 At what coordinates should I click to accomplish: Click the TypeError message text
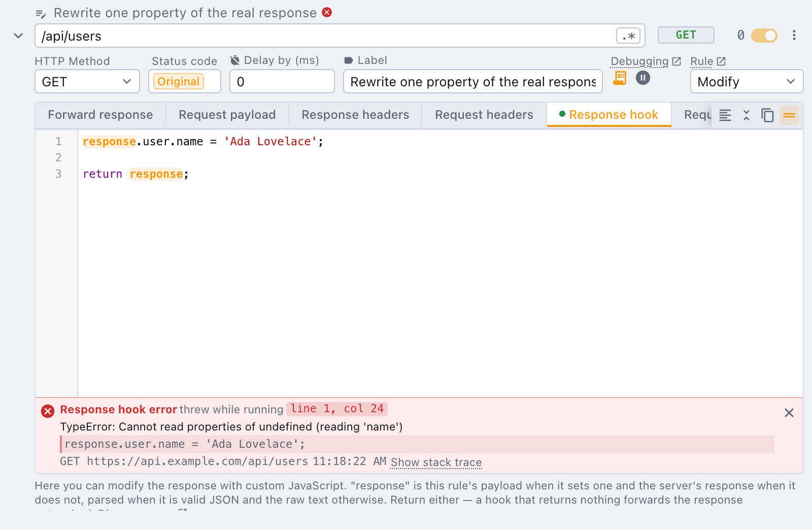pyautogui.click(x=231, y=427)
